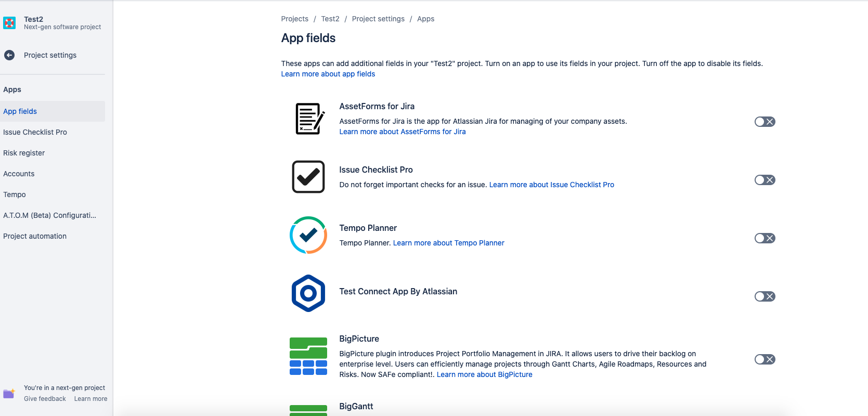Click You're in a next-gen project text
Screen dimensions: 868x416
pyautogui.click(x=64, y=388)
